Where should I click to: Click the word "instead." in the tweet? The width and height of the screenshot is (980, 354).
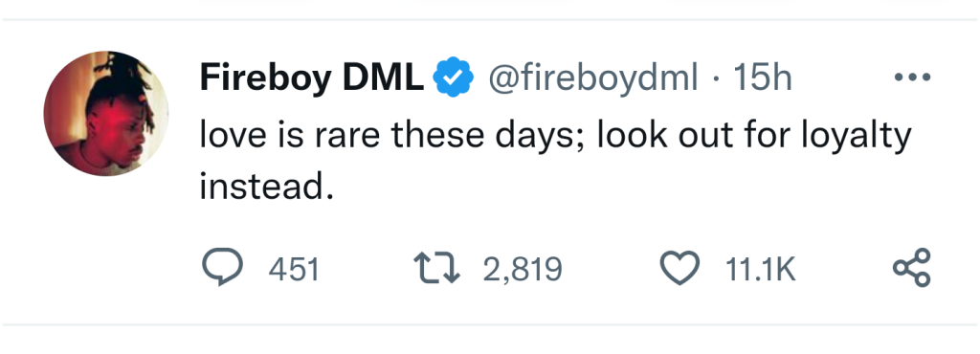pos(267,187)
